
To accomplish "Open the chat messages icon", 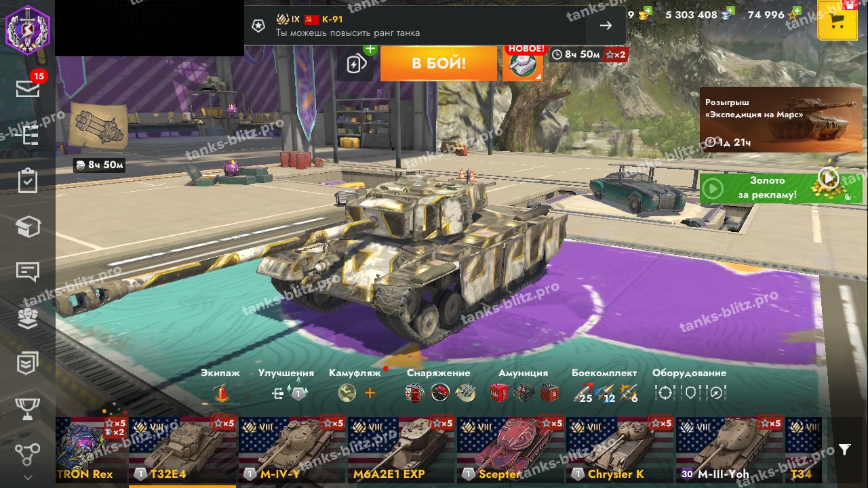I will (x=28, y=272).
